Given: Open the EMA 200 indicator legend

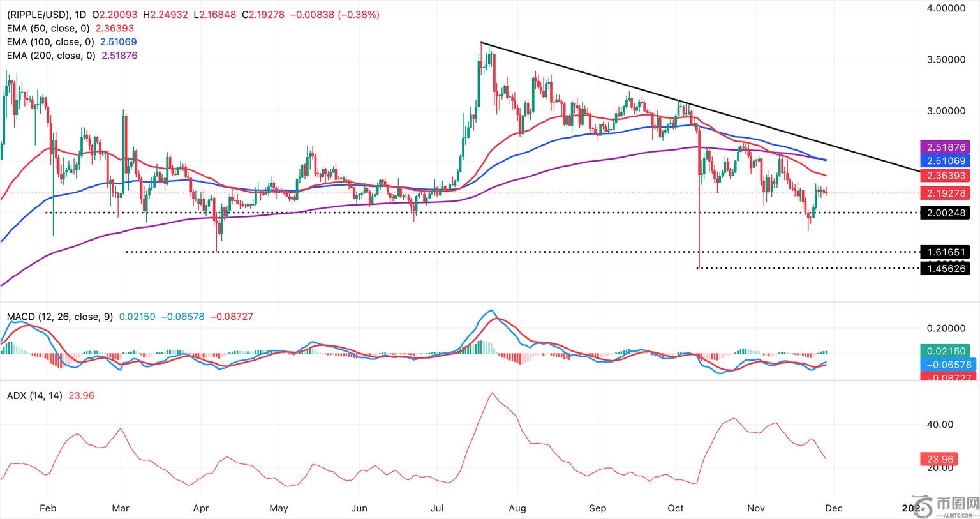Looking at the screenshot, I should pyautogui.click(x=50, y=56).
